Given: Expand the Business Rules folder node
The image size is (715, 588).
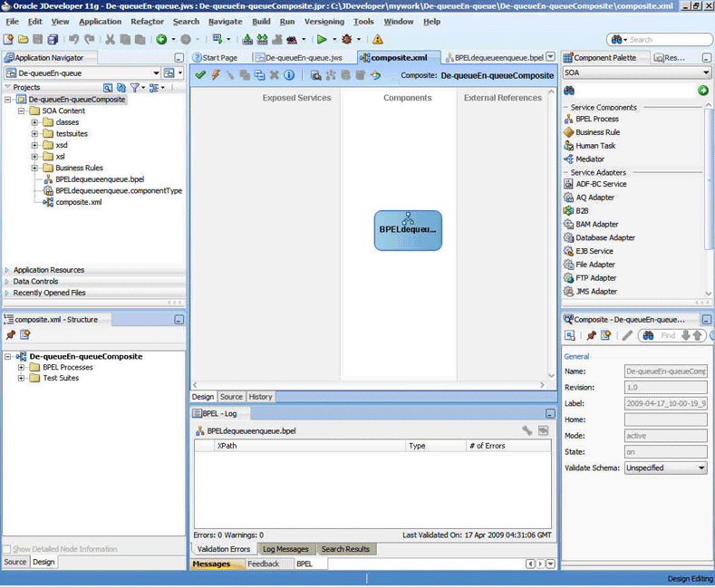Looking at the screenshot, I should coord(34,168).
